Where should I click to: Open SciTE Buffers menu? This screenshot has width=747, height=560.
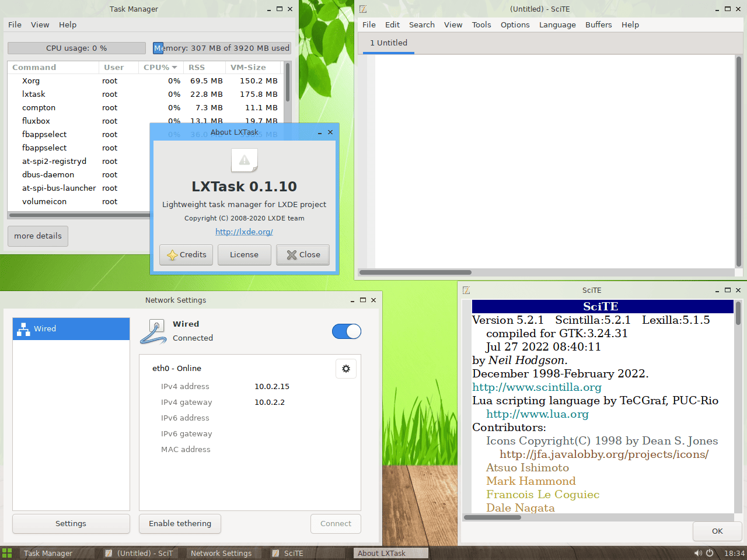click(599, 24)
